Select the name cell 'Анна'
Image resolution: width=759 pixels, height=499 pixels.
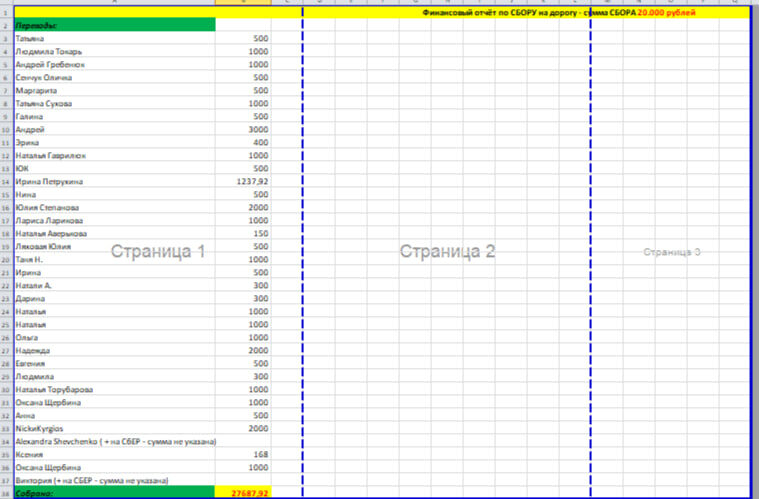click(115, 416)
